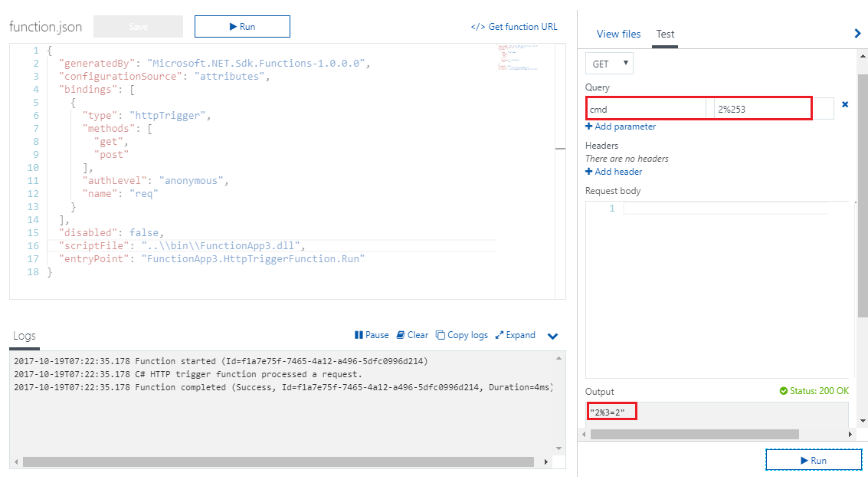Switch to the View files tab
This screenshot has height=483, width=868.
tap(618, 34)
